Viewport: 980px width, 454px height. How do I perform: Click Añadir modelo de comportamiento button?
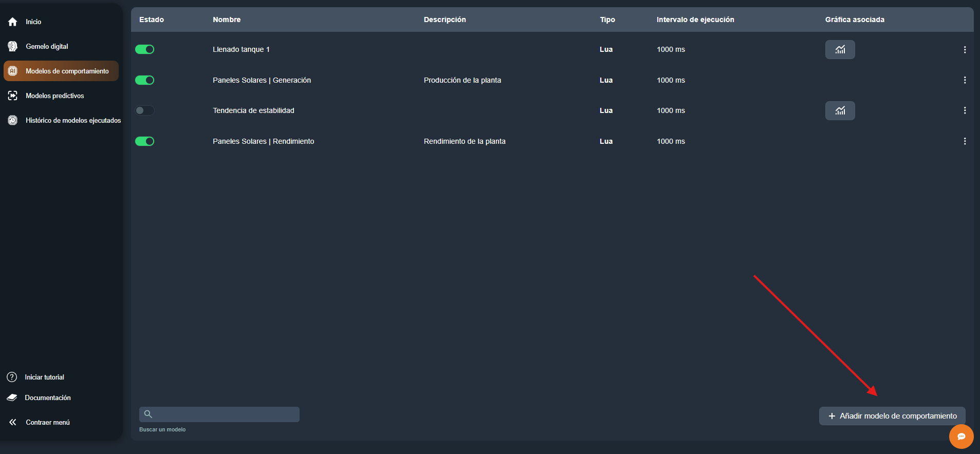click(x=892, y=416)
